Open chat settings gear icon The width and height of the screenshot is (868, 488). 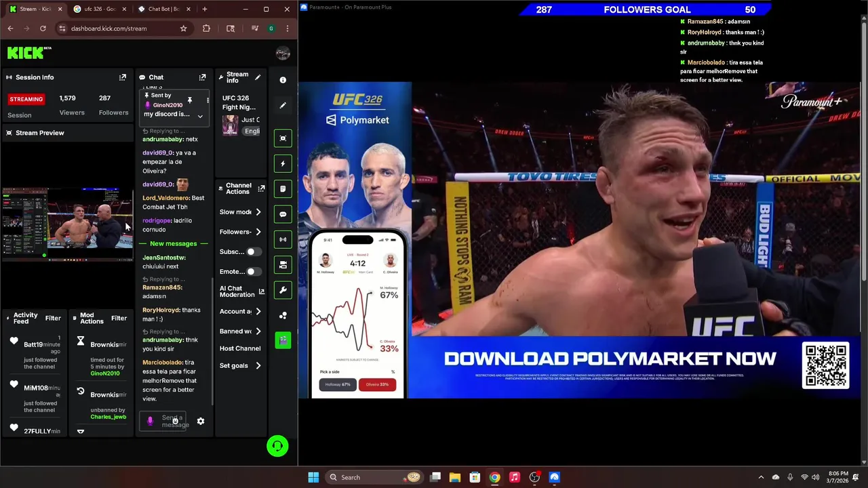coord(201,422)
